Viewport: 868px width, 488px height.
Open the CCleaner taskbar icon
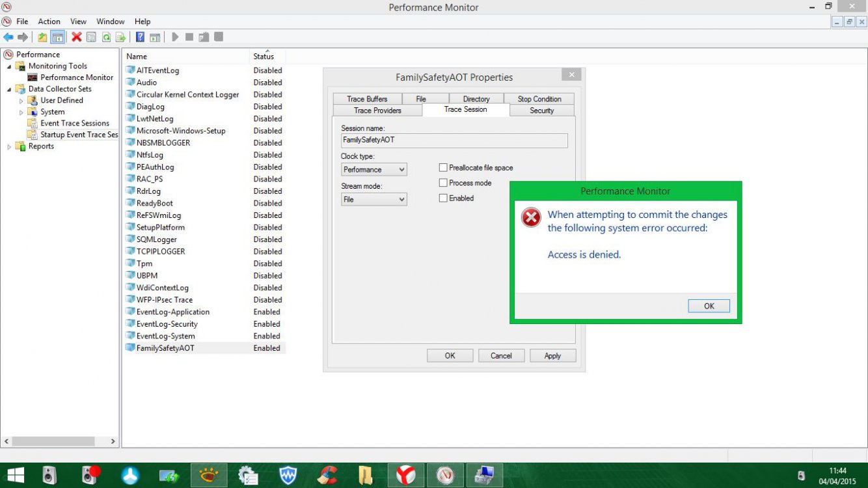pos(328,476)
